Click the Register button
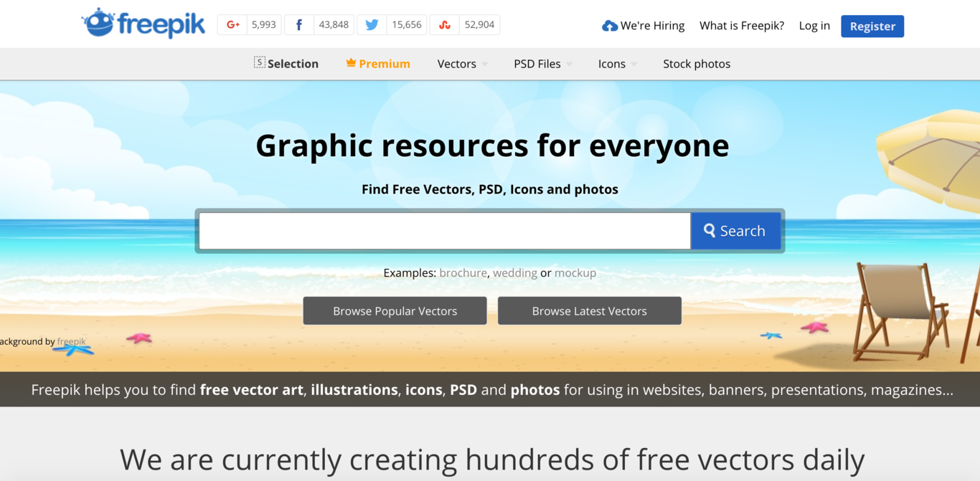The width and height of the screenshot is (980, 481). pos(872,26)
